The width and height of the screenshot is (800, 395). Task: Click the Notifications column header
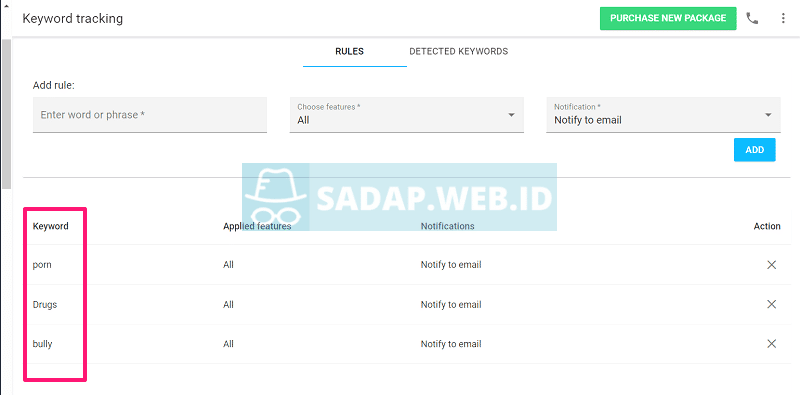[447, 226]
